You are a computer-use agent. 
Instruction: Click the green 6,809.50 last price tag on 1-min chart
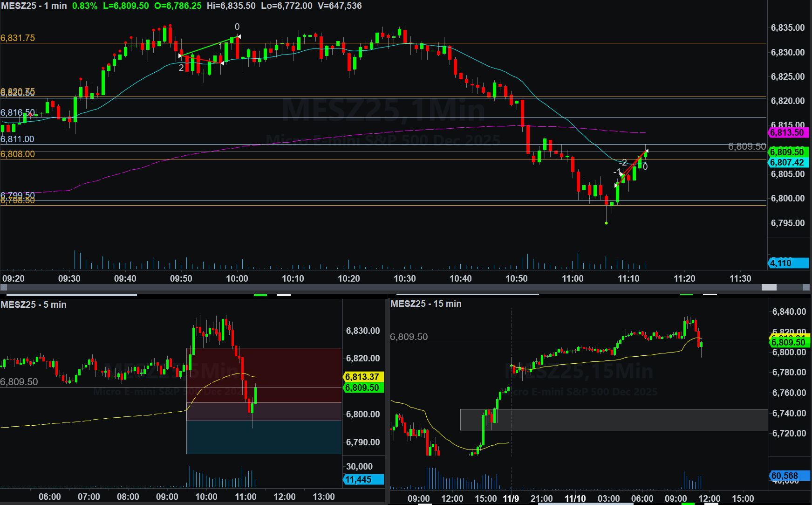click(x=788, y=152)
